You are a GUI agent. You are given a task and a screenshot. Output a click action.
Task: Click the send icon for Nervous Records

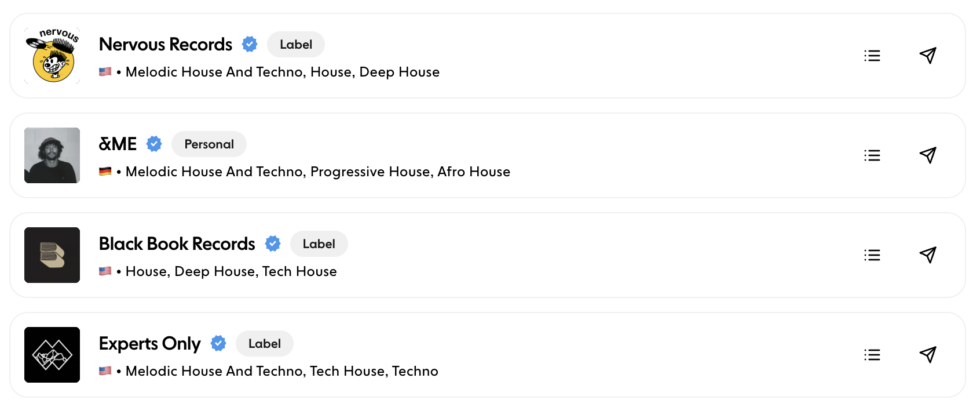click(x=928, y=56)
